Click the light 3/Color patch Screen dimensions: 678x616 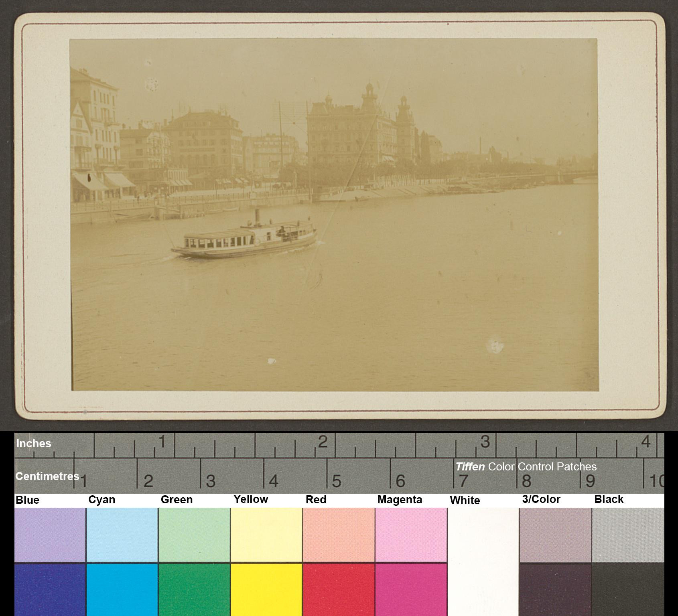(555, 535)
